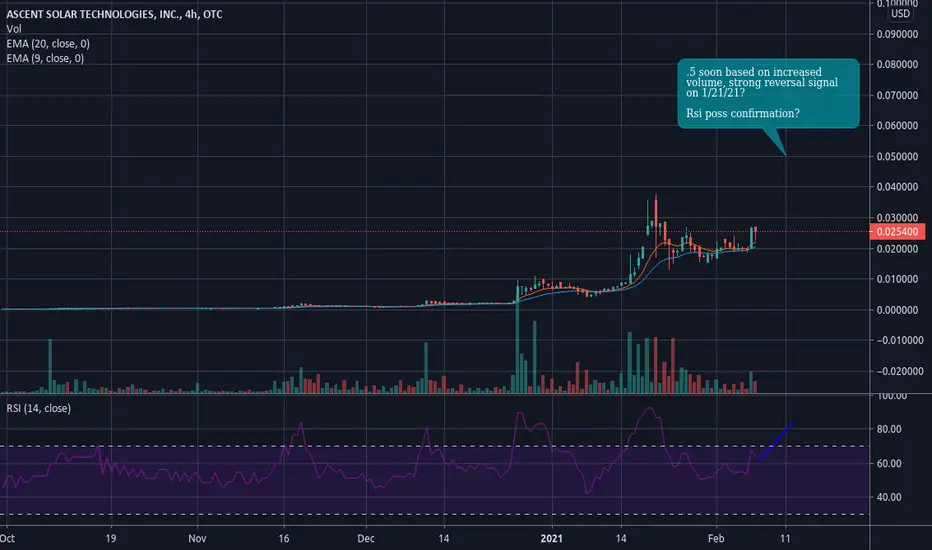Click the 80.00 RSI axis value
Screen dimensions: 932x550
tap(889, 429)
